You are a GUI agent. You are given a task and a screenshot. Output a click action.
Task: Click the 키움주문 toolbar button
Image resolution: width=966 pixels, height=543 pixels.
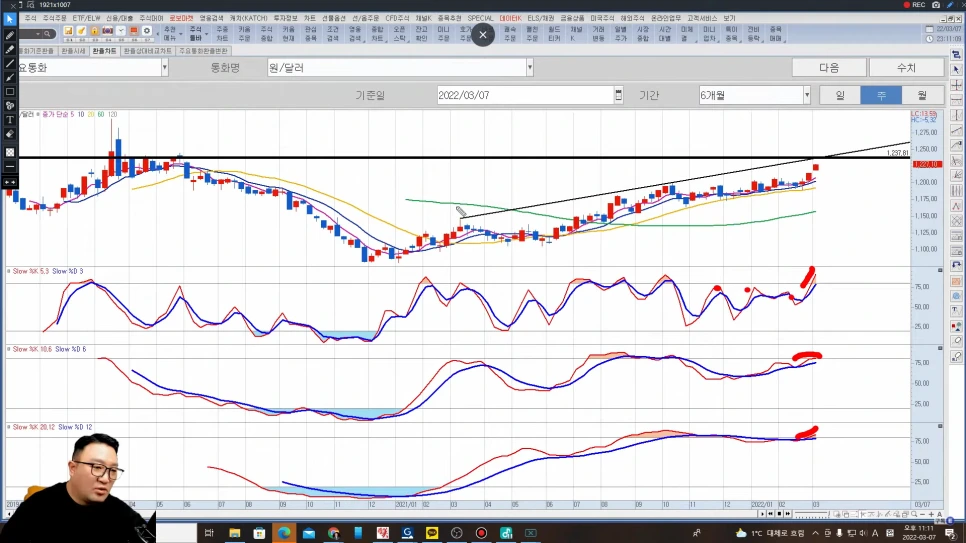point(245,33)
